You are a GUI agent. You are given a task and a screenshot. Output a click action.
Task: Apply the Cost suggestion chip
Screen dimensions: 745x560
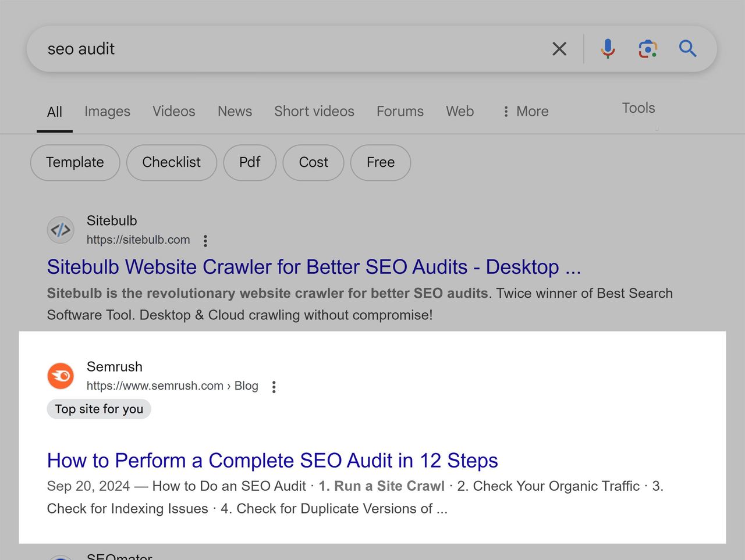point(313,163)
